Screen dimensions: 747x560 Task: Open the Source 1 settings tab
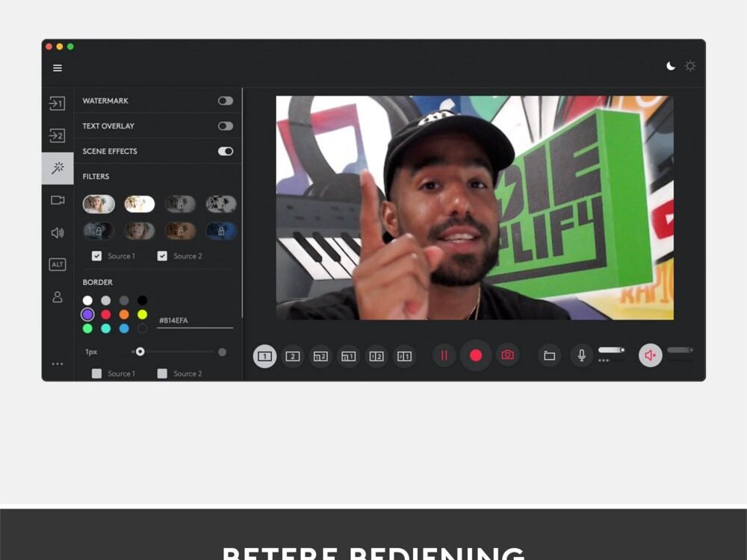[58, 104]
